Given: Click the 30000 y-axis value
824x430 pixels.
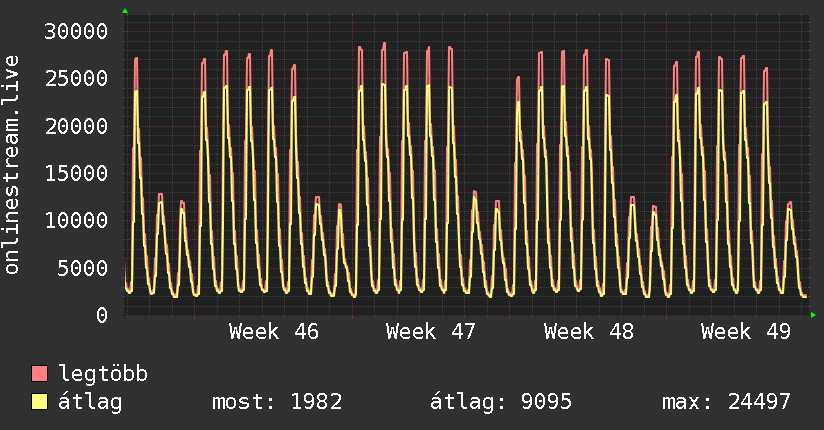Looking at the screenshot, I should point(77,31).
